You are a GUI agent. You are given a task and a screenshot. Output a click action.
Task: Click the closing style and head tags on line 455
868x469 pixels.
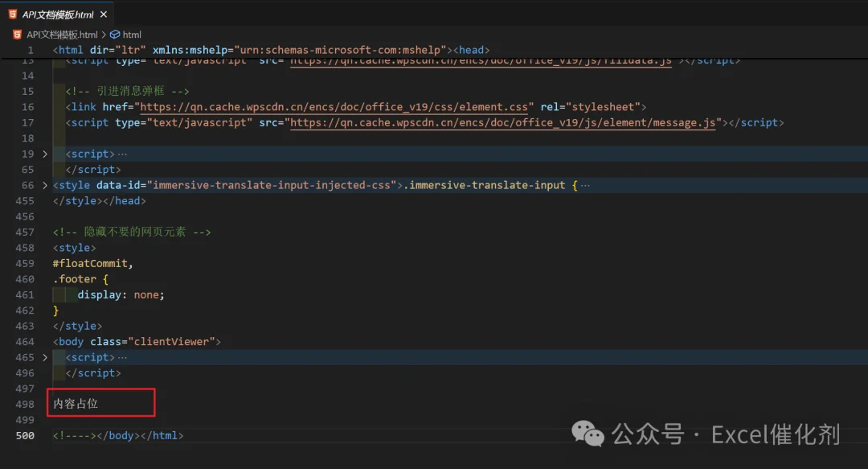100,200
